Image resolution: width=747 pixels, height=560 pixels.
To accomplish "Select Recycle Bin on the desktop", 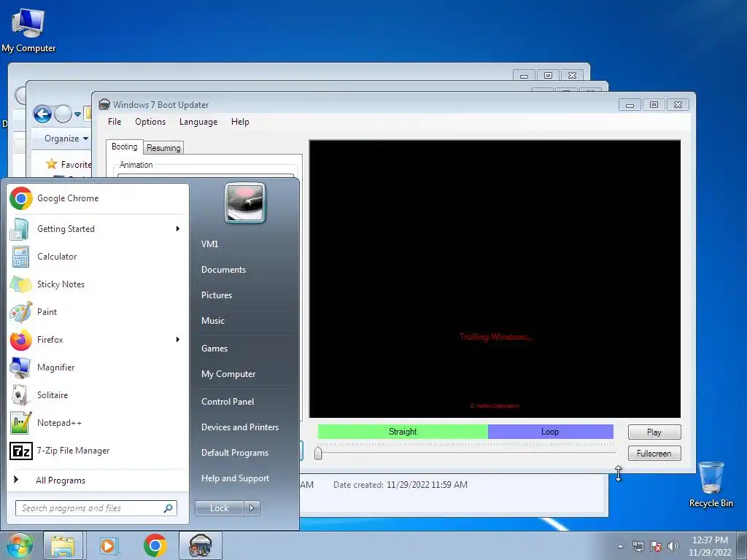I will pos(711,484).
